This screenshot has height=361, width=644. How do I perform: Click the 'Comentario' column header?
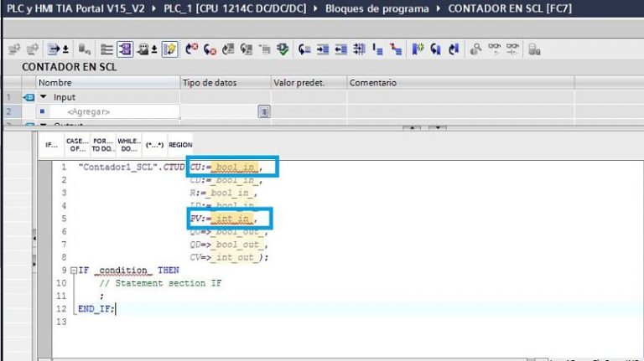[x=372, y=83]
